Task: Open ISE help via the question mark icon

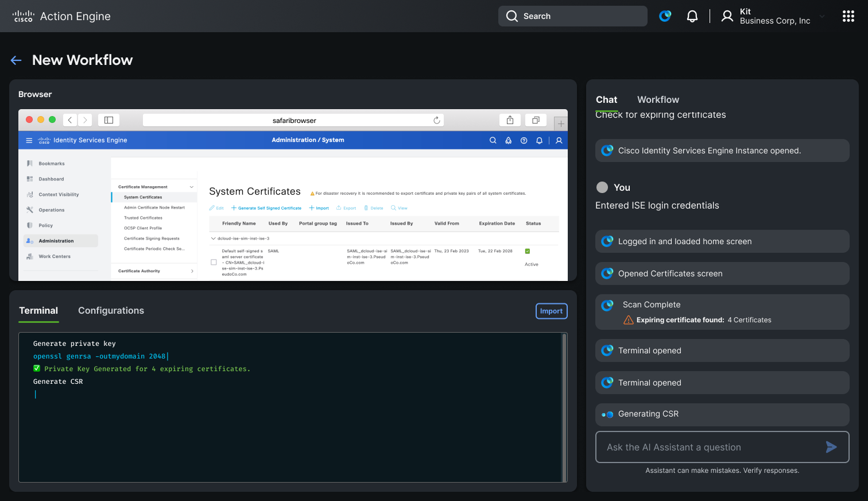Action: click(x=524, y=140)
